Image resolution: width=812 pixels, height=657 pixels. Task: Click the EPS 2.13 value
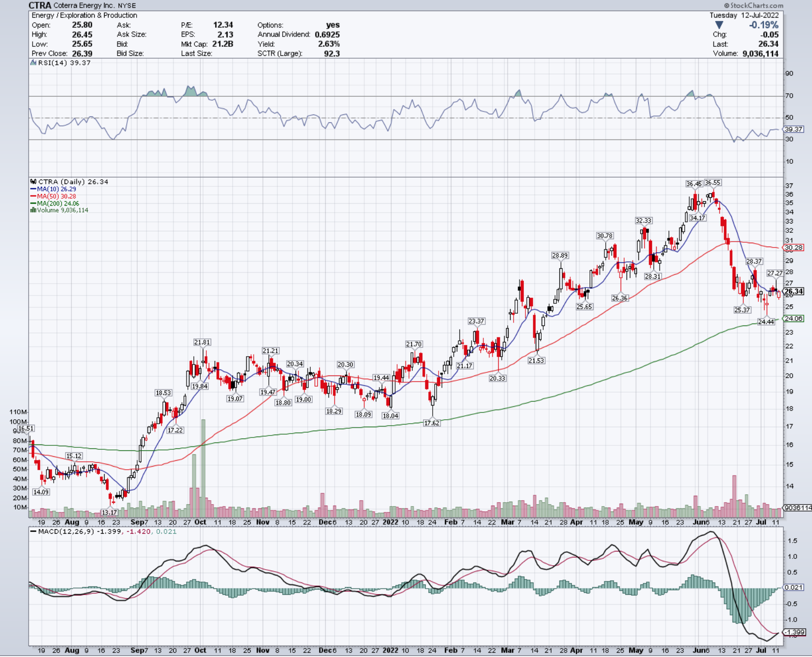(x=225, y=35)
